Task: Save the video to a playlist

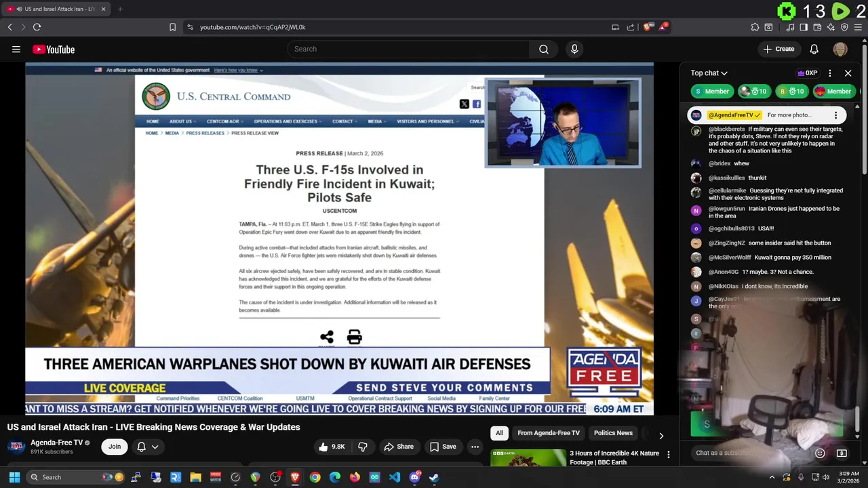Action: [443, 447]
